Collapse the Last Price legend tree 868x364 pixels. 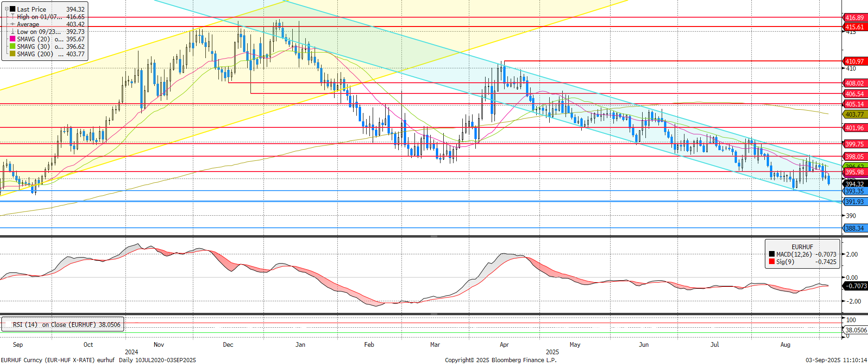[7, 9]
